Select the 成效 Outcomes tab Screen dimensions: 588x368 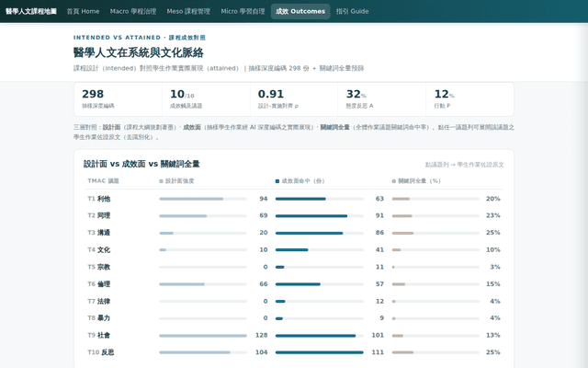click(x=300, y=11)
